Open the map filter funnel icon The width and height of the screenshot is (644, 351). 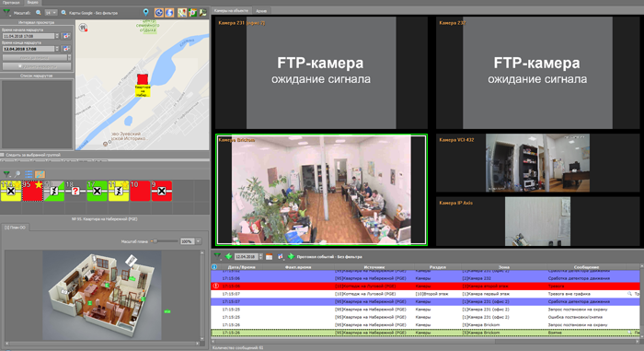(7, 13)
